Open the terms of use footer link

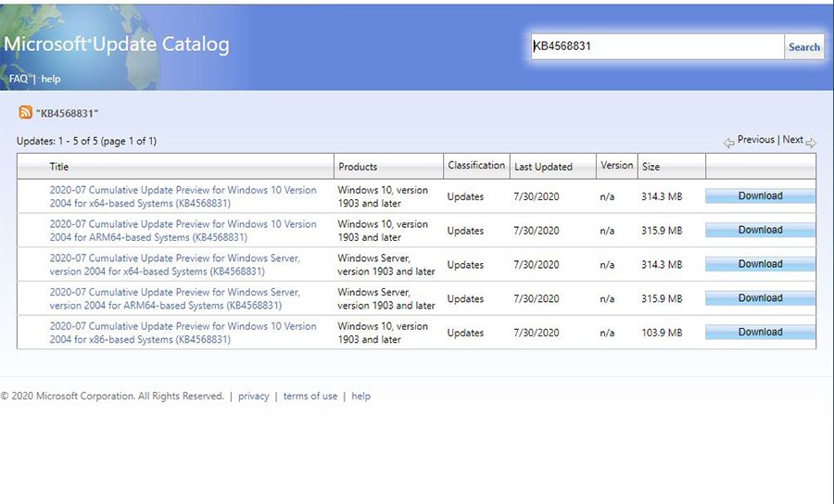point(310,397)
